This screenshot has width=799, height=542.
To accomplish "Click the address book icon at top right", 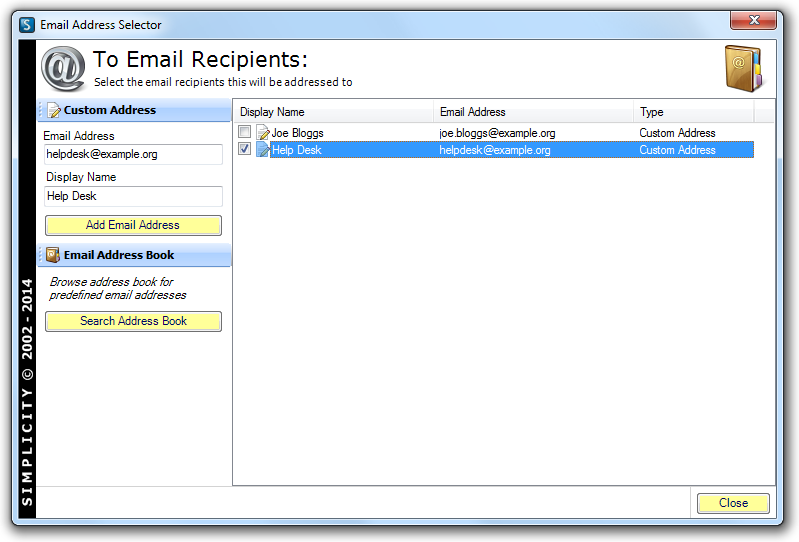I will click(x=743, y=68).
